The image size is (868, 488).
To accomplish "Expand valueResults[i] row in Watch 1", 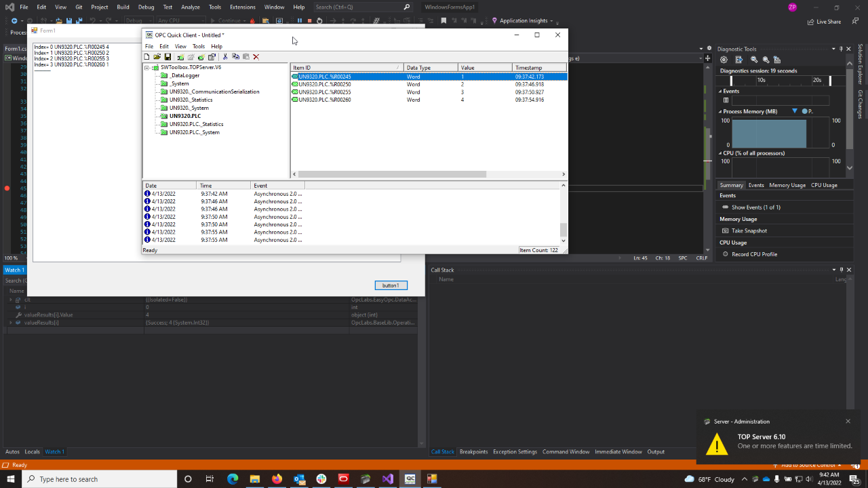I will click(x=11, y=323).
